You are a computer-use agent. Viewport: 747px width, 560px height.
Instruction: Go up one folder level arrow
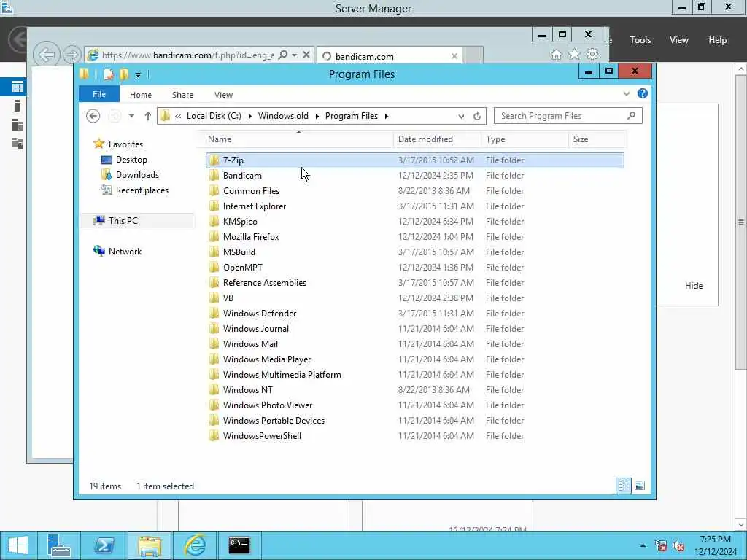(147, 116)
